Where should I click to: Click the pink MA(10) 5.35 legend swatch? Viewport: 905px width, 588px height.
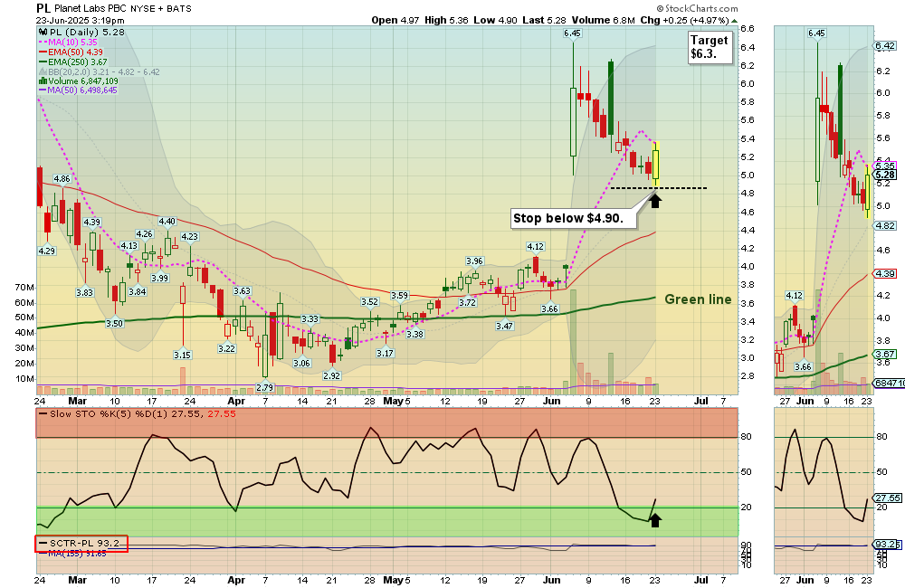coord(43,43)
